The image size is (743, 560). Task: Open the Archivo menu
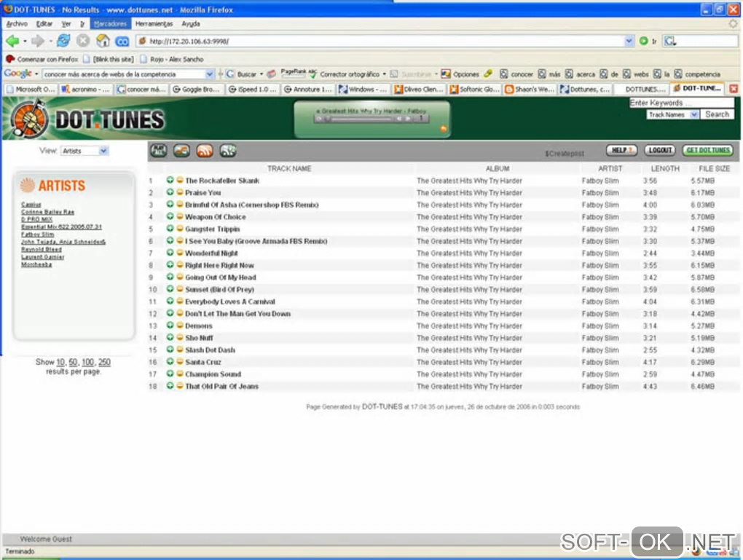click(x=17, y=24)
